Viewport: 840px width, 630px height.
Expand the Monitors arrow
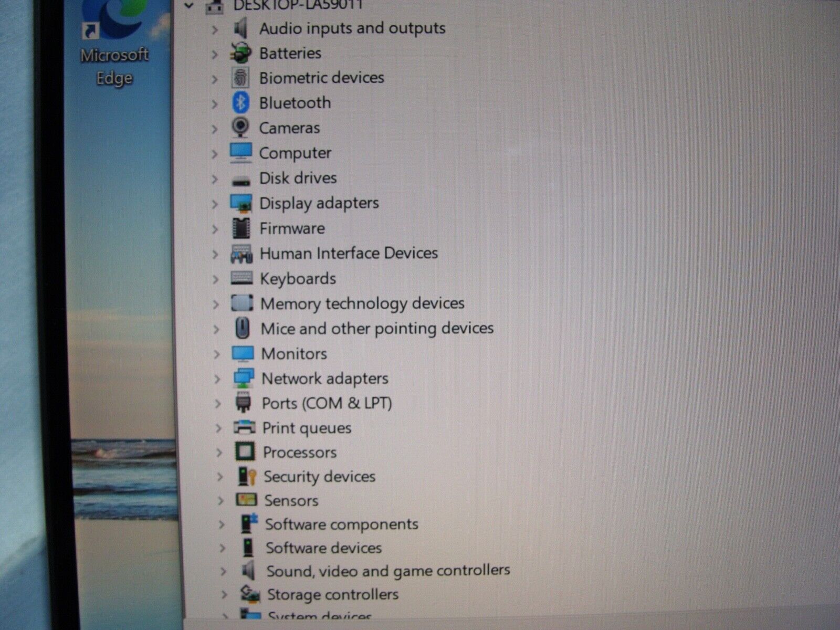pyautogui.click(x=216, y=354)
